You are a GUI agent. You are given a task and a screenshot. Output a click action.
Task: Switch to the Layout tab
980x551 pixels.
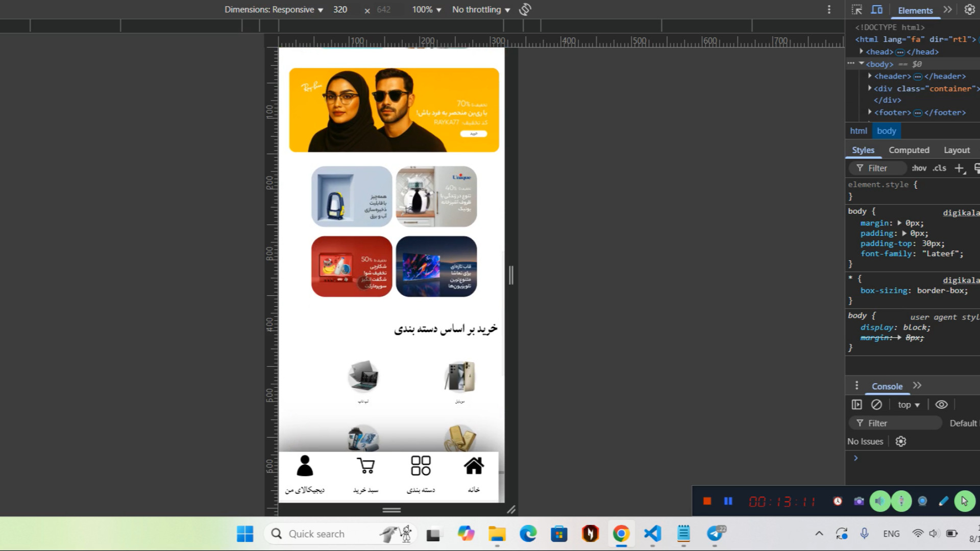956,150
